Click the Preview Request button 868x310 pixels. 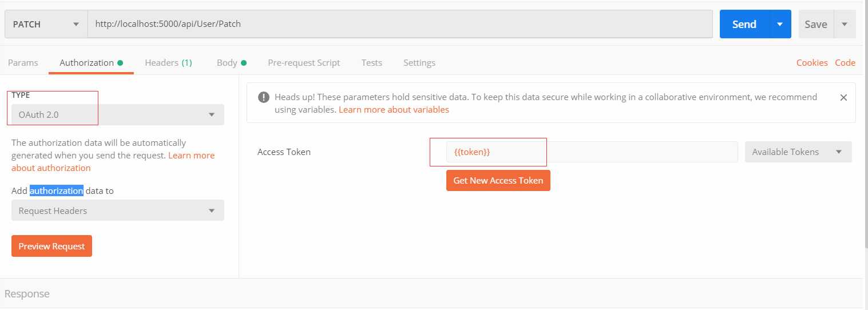51,246
